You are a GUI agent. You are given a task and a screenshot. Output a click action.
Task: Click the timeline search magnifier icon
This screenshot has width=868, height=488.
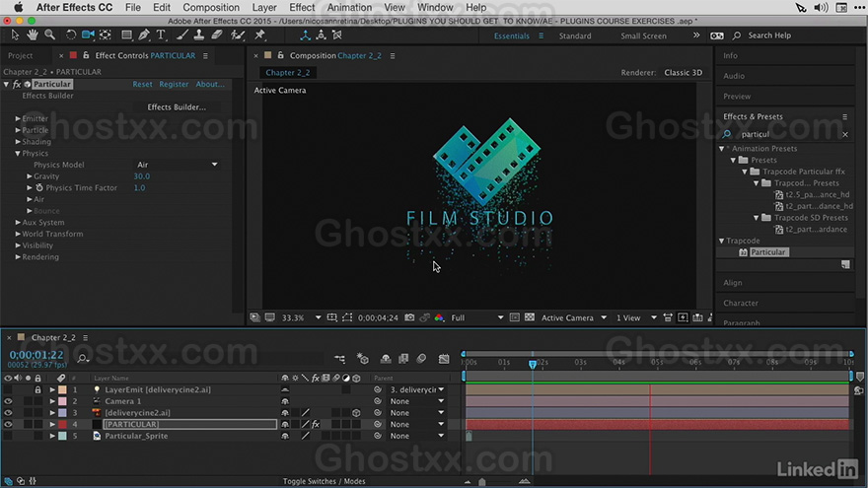coord(83,359)
